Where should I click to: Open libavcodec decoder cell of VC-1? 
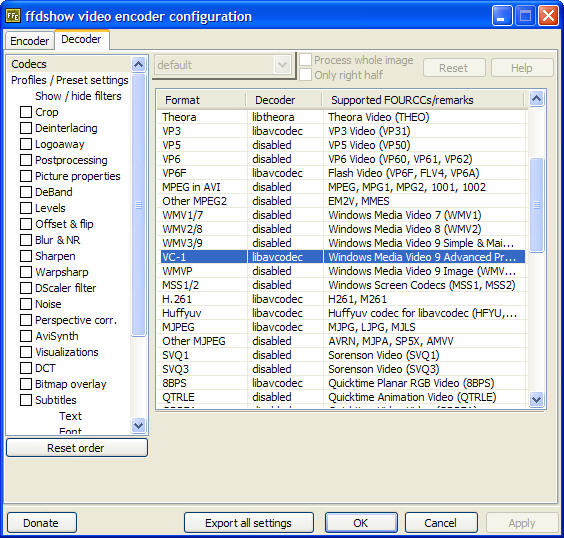pyautogui.click(x=285, y=257)
